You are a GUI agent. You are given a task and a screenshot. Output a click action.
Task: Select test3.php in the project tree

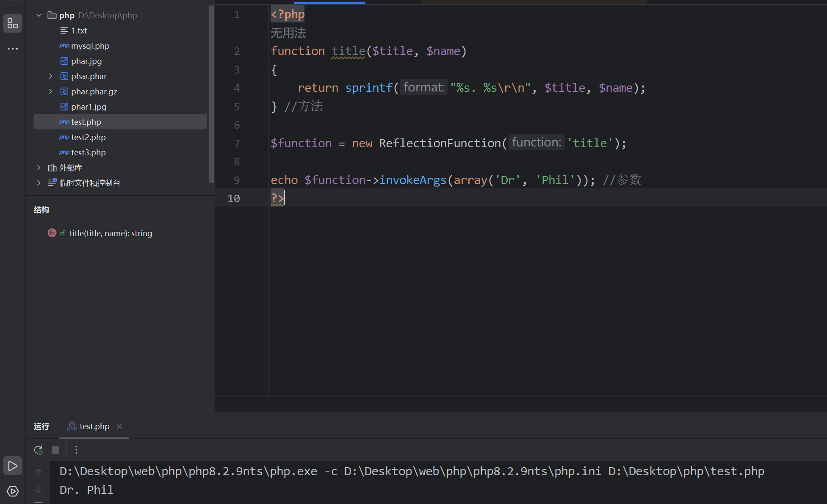click(x=88, y=153)
